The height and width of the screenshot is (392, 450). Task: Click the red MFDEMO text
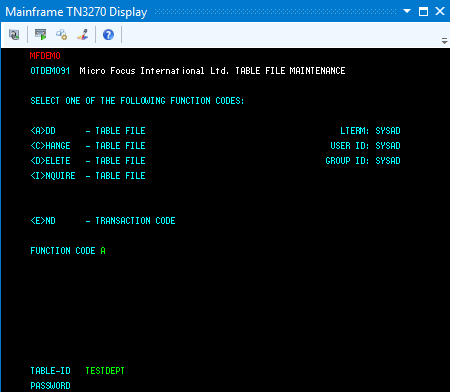pos(45,56)
